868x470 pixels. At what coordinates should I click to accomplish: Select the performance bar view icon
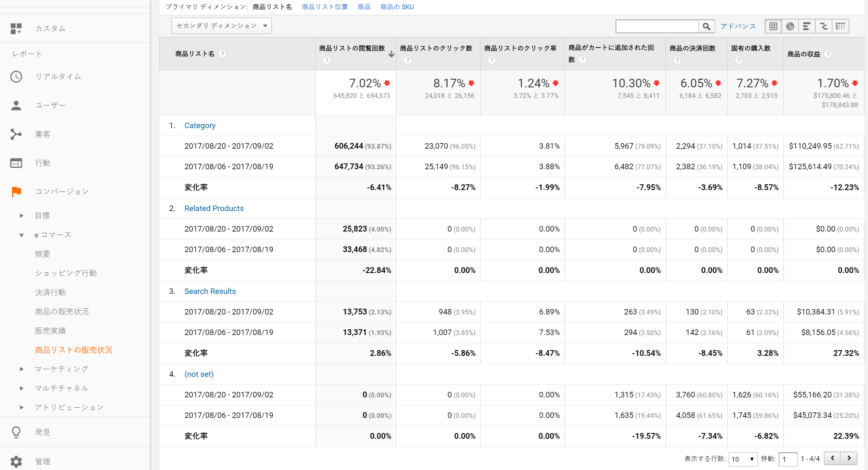(807, 26)
